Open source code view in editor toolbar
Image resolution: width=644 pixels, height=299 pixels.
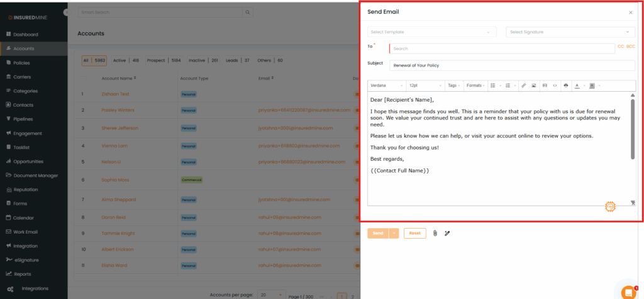click(x=555, y=85)
